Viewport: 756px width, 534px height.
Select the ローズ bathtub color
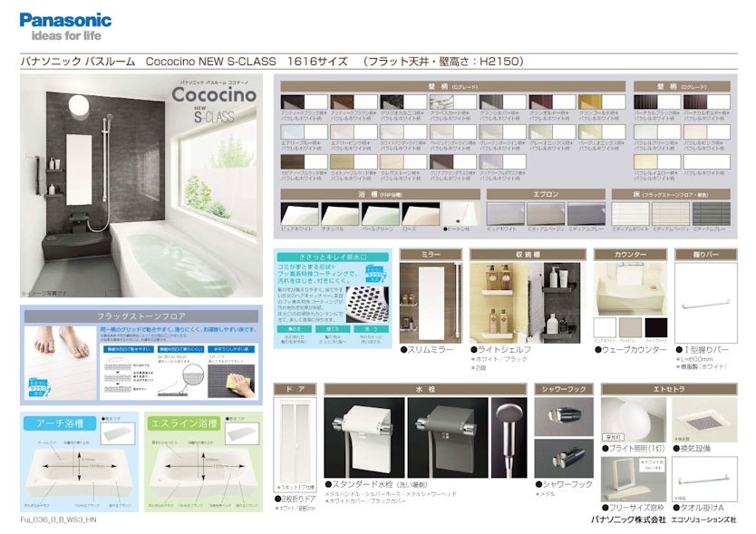point(421,214)
